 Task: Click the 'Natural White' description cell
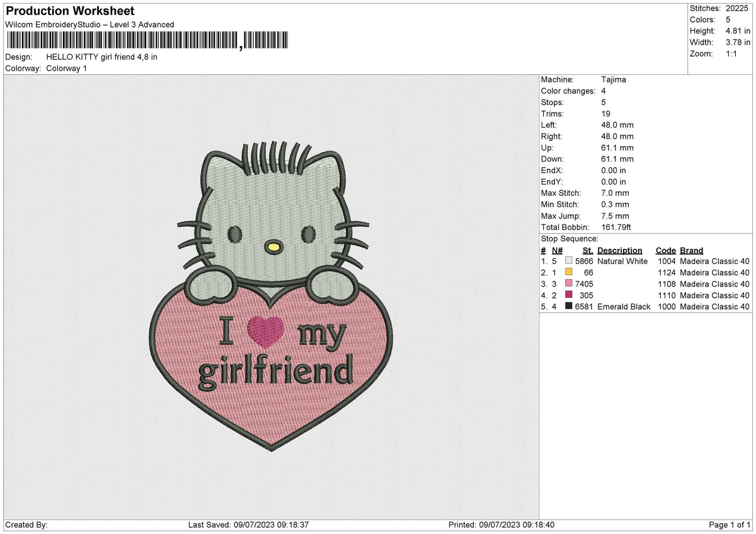pyautogui.click(x=622, y=261)
